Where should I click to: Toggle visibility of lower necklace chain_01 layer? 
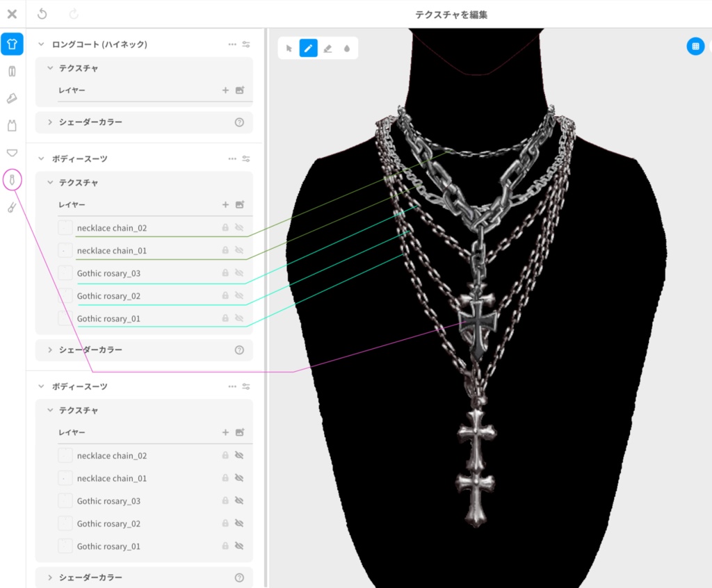tap(239, 477)
